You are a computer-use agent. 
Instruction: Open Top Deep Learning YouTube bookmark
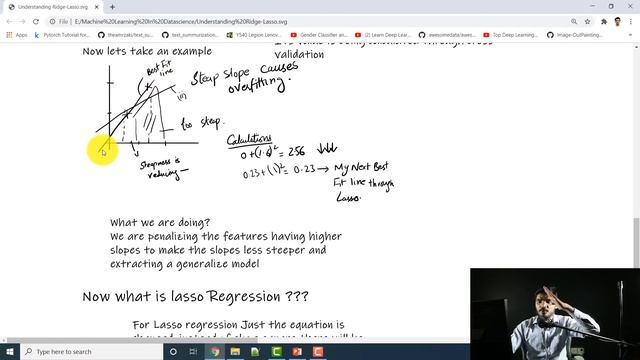[511, 35]
